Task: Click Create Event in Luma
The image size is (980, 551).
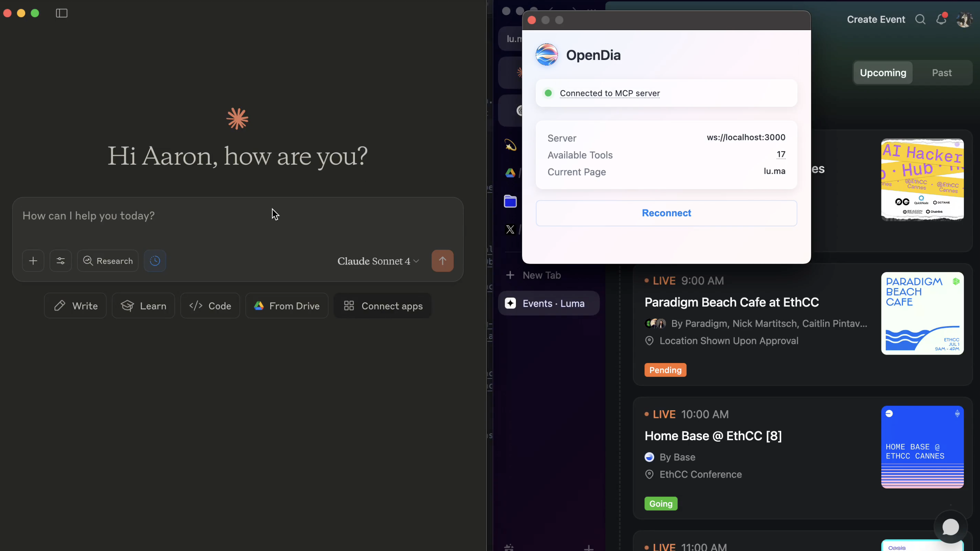Action: (876, 20)
